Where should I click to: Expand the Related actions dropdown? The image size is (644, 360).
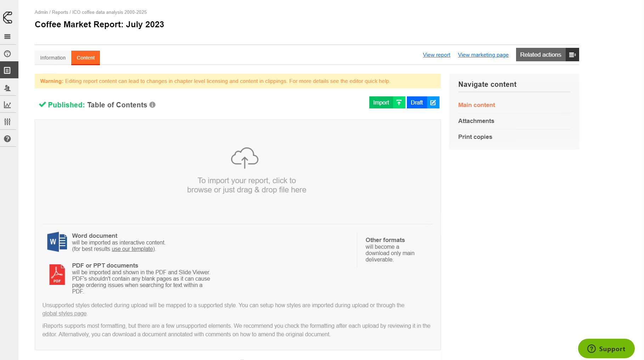click(x=547, y=55)
